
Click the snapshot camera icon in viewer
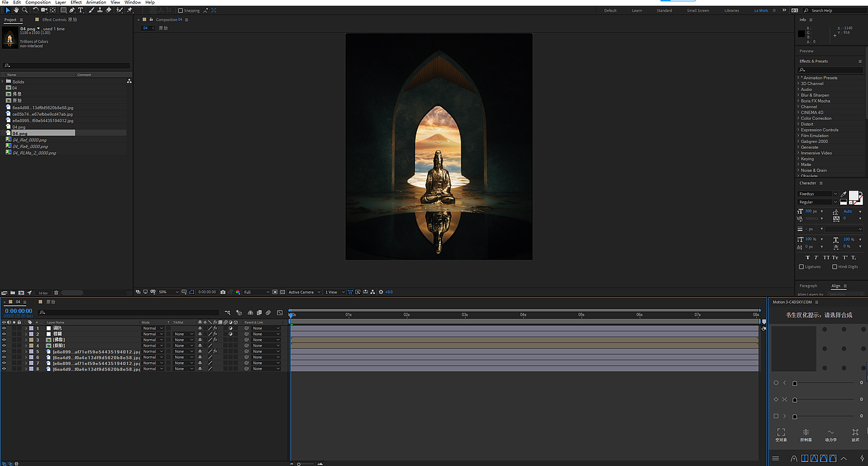[222, 292]
